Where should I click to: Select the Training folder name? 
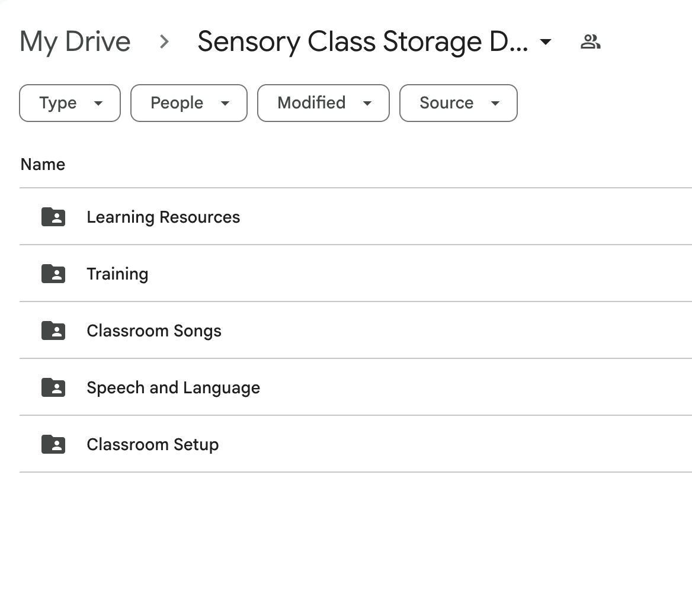click(x=117, y=274)
